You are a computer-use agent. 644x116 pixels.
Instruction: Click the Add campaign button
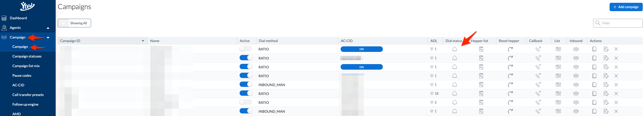click(626, 7)
